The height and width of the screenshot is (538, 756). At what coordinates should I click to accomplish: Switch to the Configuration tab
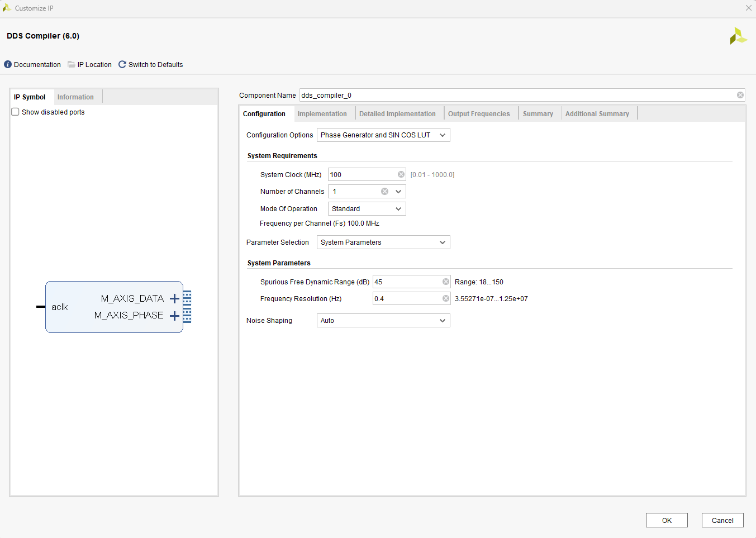point(264,113)
